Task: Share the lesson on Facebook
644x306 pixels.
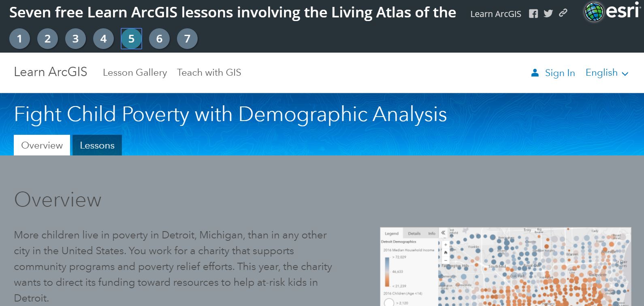Action: pyautogui.click(x=533, y=13)
